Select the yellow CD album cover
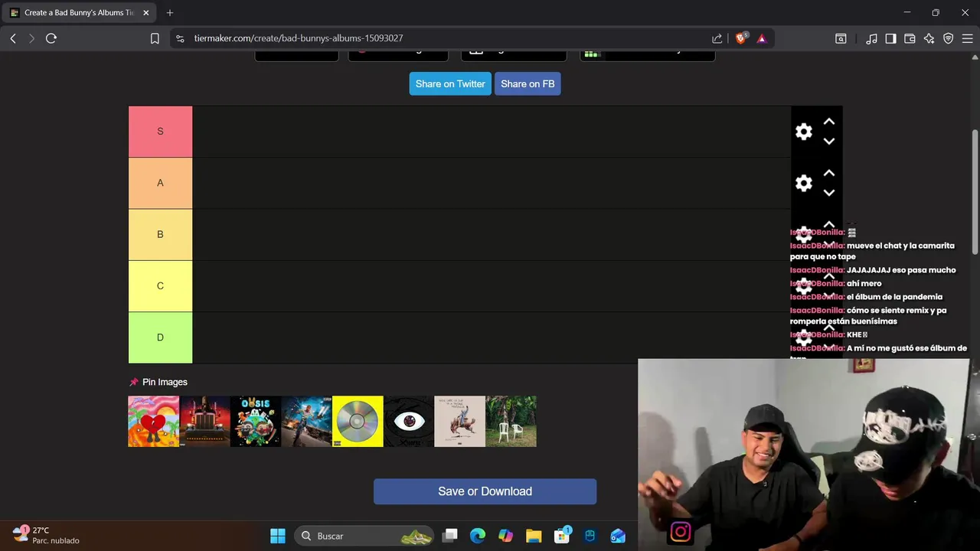The image size is (980, 551). pos(358,421)
